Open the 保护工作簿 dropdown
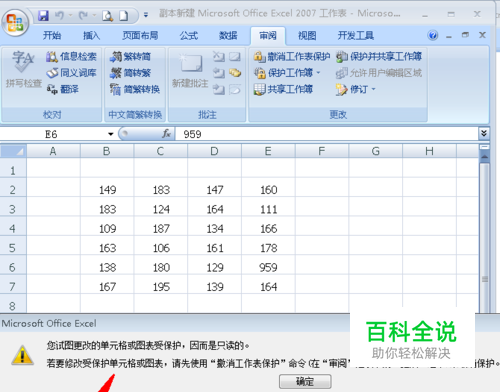 (x=287, y=73)
